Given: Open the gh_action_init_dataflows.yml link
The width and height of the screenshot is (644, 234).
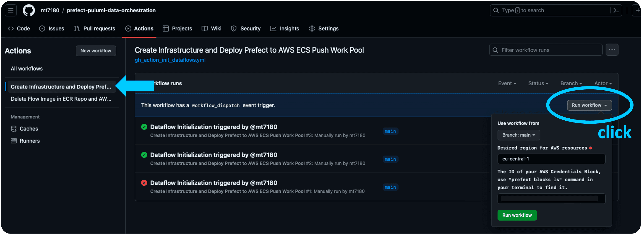Looking at the screenshot, I should (x=170, y=60).
